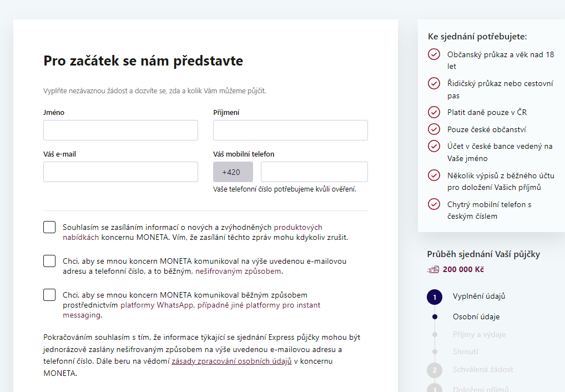Click step "3" circle at timeline bottom

point(435,388)
